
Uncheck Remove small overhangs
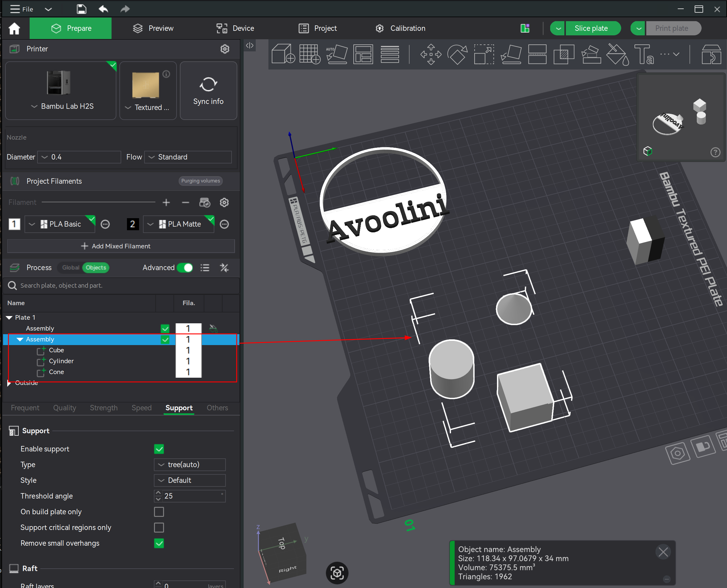[x=159, y=543]
